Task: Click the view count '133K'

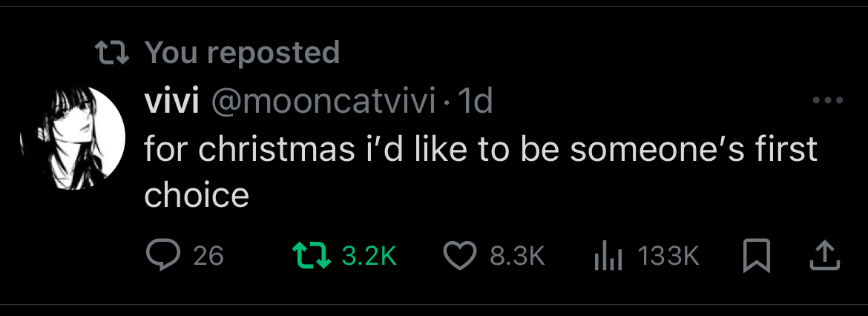Action: click(x=668, y=256)
